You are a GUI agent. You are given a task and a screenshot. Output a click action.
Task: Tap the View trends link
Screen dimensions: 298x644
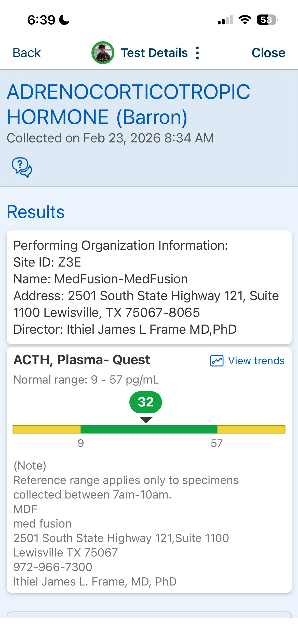tap(256, 361)
